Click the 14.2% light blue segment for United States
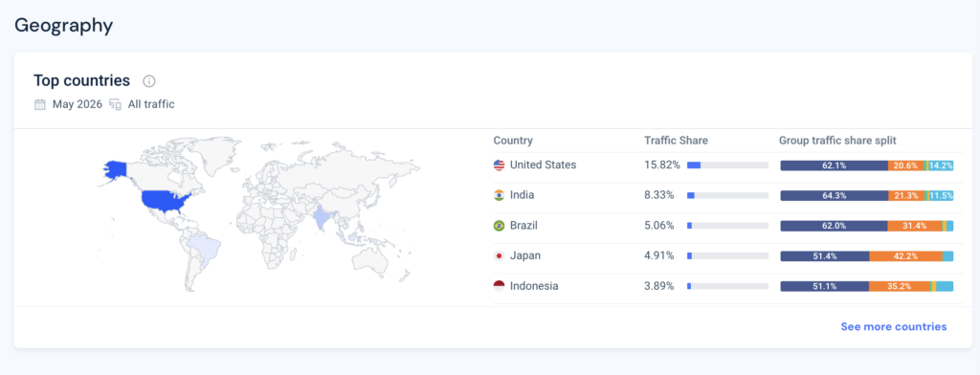 (941, 165)
